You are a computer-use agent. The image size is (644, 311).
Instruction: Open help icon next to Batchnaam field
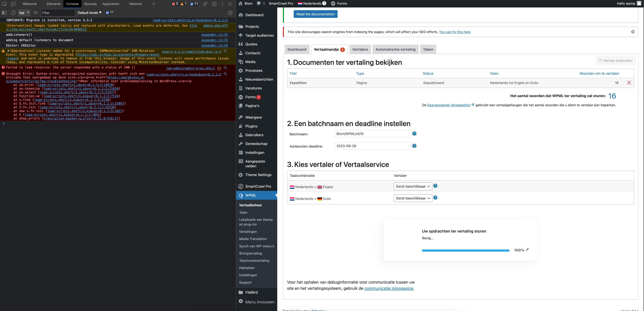tap(414, 134)
